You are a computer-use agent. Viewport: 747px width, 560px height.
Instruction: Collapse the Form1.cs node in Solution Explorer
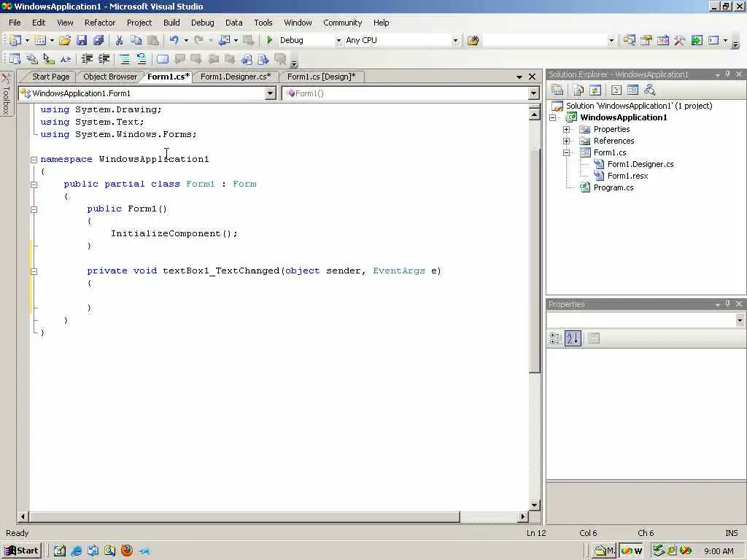566,152
